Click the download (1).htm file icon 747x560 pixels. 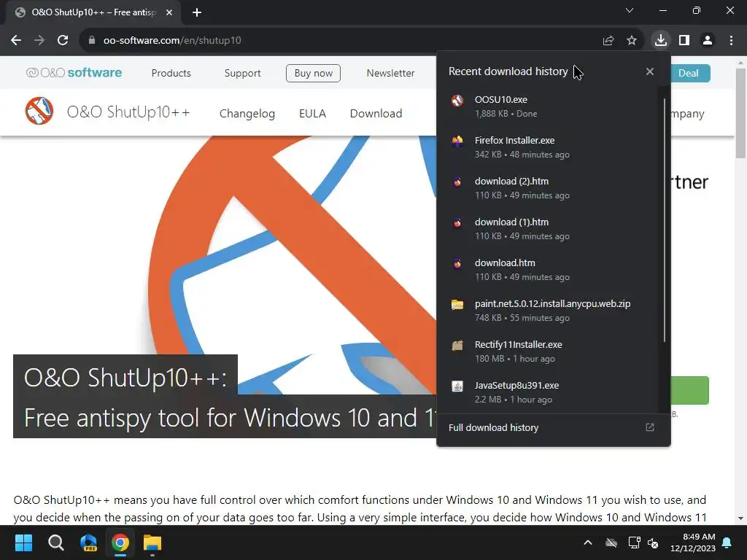(x=457, y=222)
